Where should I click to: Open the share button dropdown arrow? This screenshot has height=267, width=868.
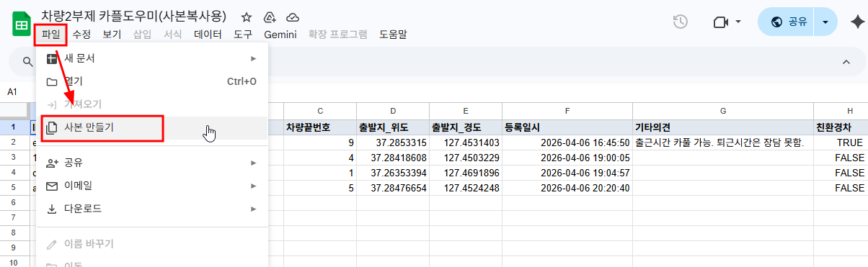coord(826,22)
